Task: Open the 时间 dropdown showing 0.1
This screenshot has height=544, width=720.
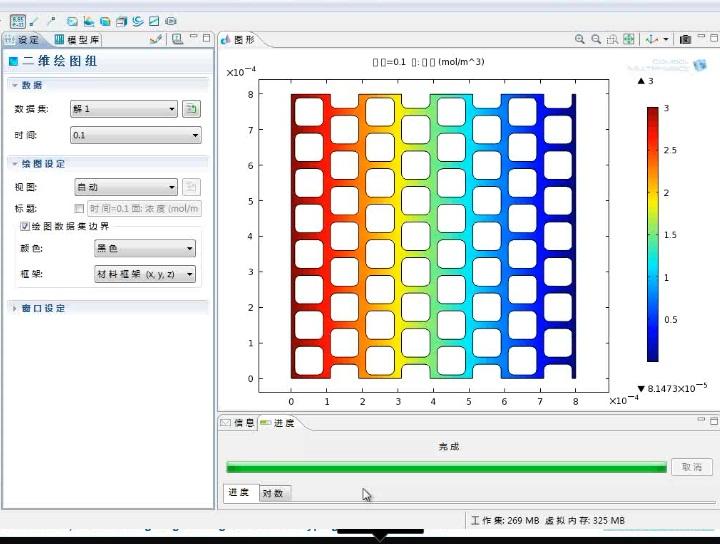Action: (135, 135)
